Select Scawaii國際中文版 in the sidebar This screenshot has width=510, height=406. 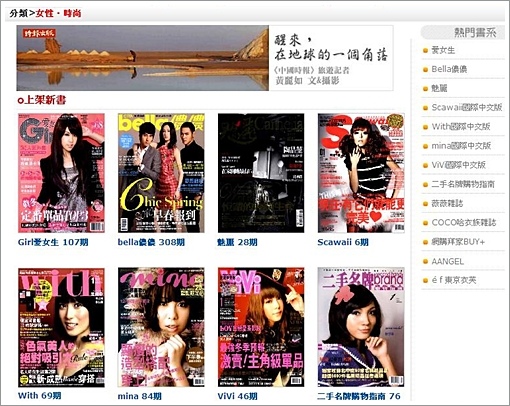pyautogui.click(x=467, y=107)
